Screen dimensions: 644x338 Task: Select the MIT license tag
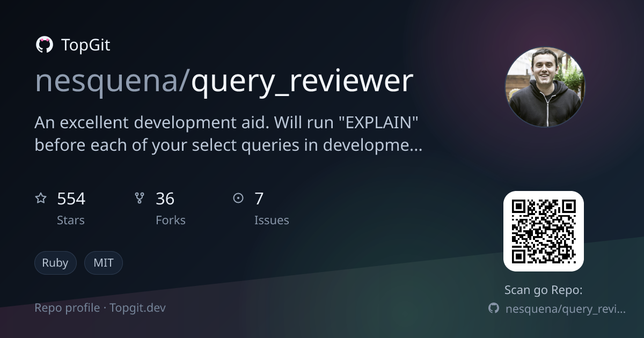(104, 263)
